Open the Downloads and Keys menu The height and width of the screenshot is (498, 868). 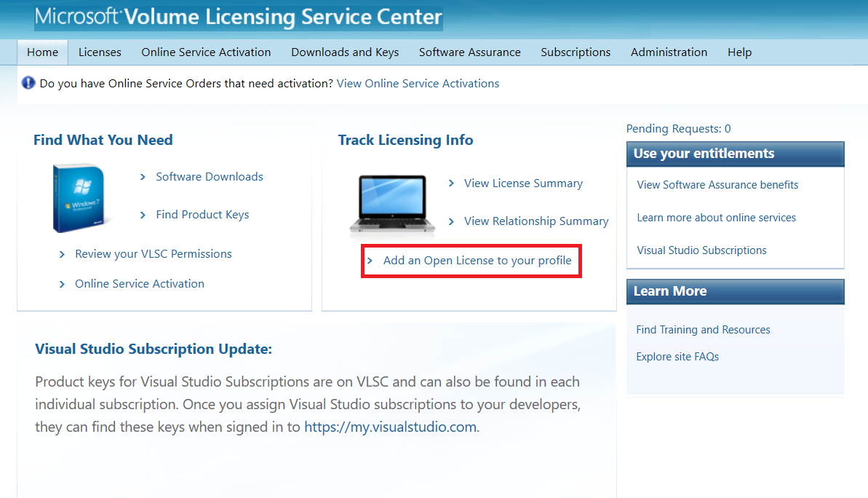click(345, 52)
